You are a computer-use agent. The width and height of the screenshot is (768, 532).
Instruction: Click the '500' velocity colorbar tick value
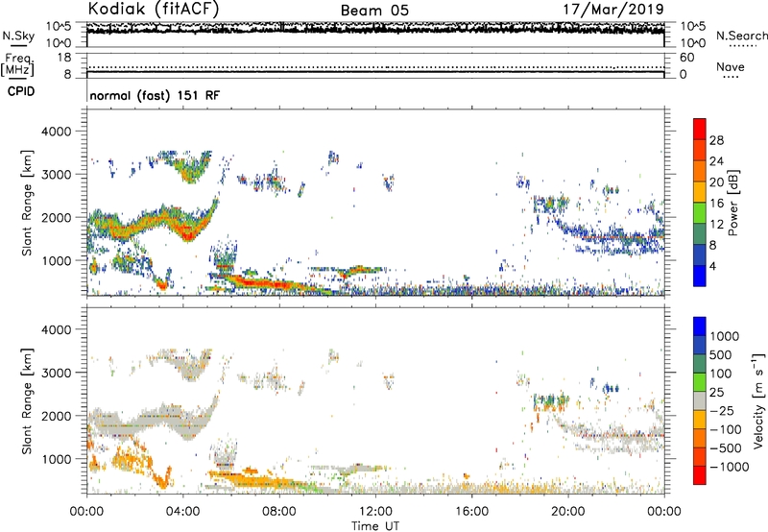coord(721,354)
